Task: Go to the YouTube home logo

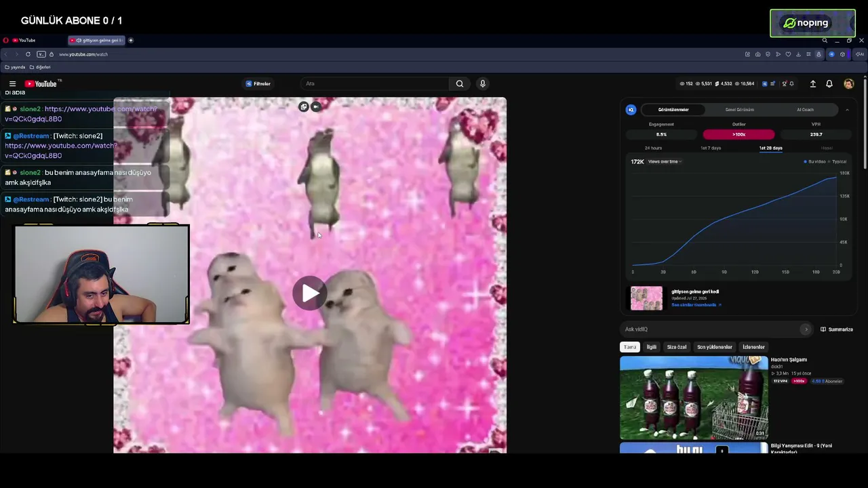Action: coord(42,83)
